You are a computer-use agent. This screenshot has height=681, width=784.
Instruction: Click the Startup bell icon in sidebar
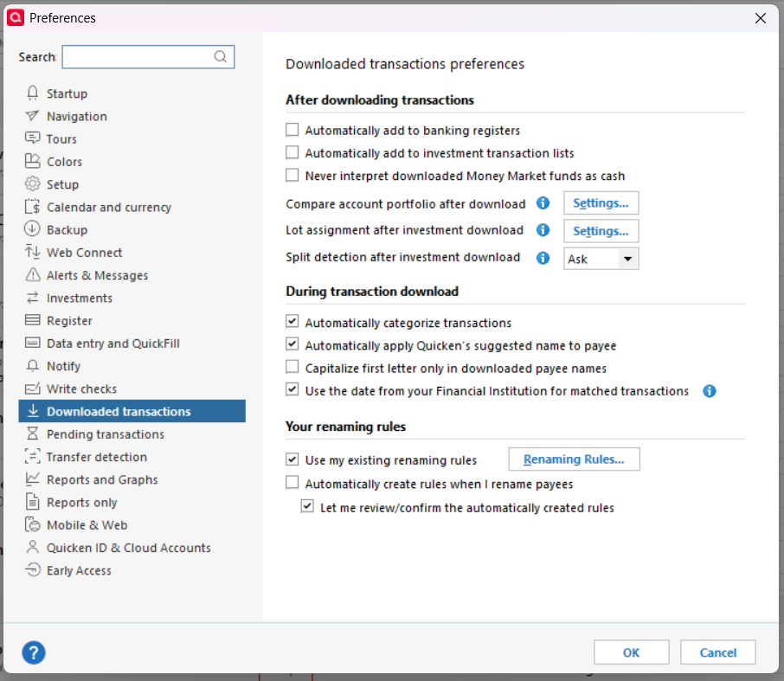coord(33,93)
